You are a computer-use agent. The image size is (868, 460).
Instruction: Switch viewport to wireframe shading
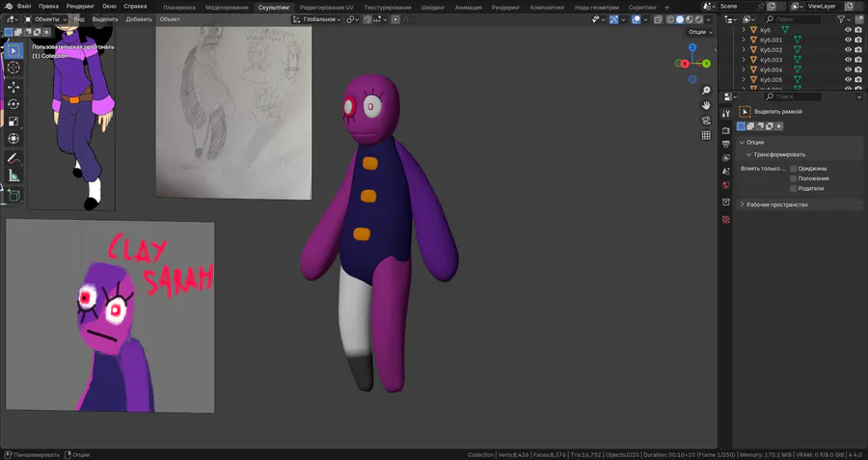[x=670, y=19]
